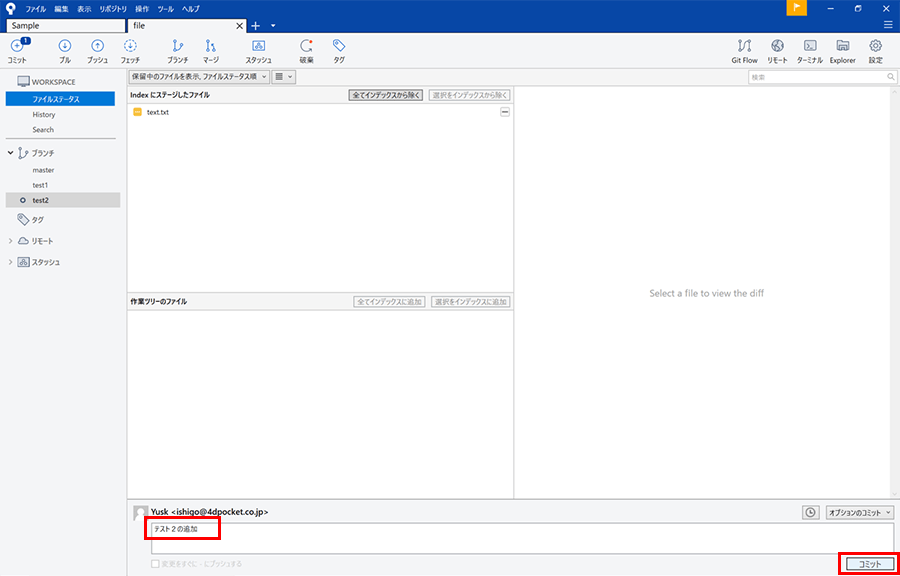Screen dimensions: 900x576
Task: Open the View (表示) menu
Action: click(84, 9)
